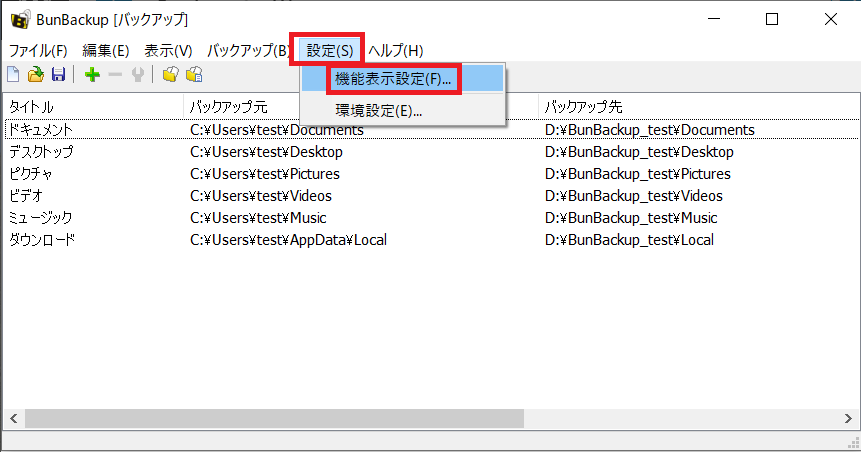Click destination D:¥BunBackup_test¥Local
The width and height of the screenshot is (861, 452).
coord(629,240)
